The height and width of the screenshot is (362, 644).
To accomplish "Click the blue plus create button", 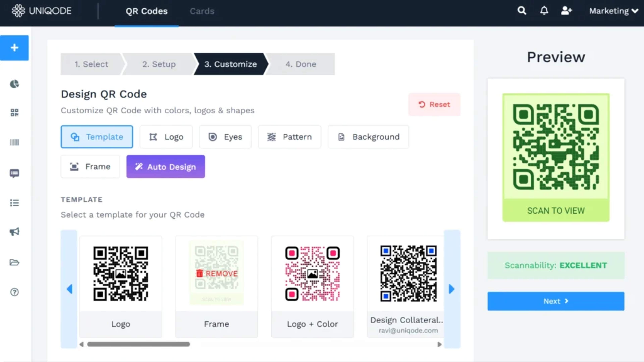I will pos(14,48).
